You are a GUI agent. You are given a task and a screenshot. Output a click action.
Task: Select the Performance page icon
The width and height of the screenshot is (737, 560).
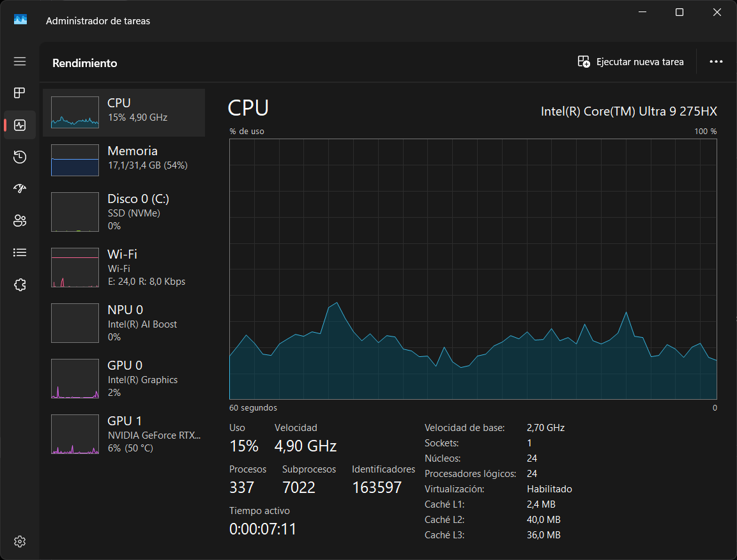[x=20, y=125]
